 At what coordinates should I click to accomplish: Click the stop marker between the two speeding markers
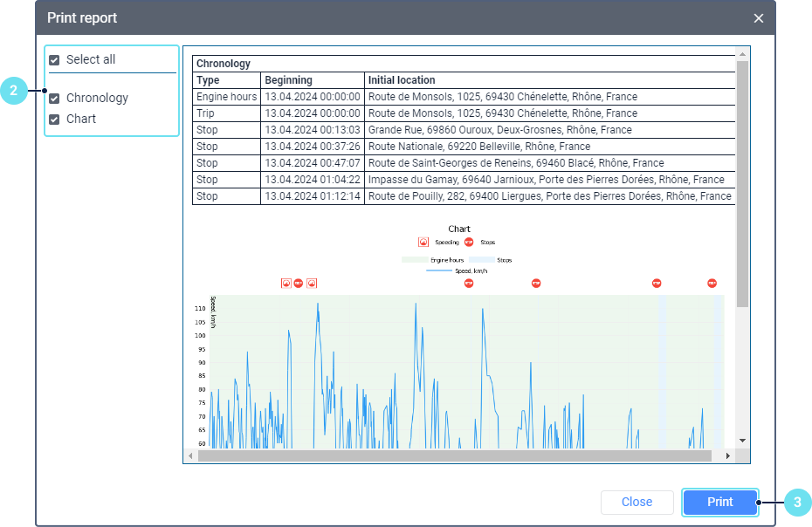coord(299,283)
